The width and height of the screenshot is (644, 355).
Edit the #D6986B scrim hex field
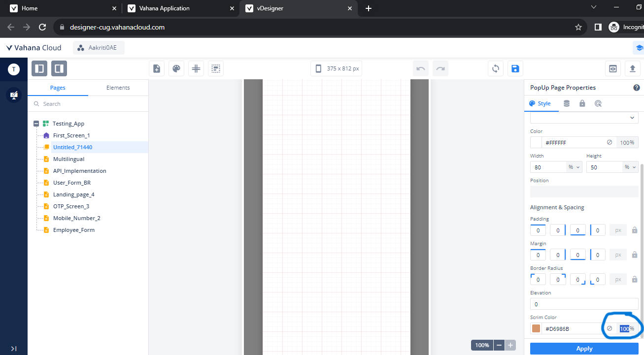point(572,328)
